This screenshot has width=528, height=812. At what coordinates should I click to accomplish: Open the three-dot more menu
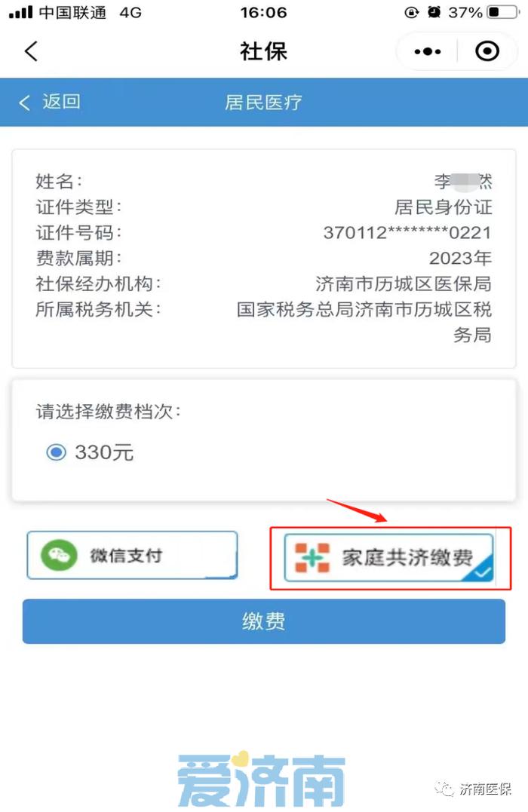click(x=428, y=51)
